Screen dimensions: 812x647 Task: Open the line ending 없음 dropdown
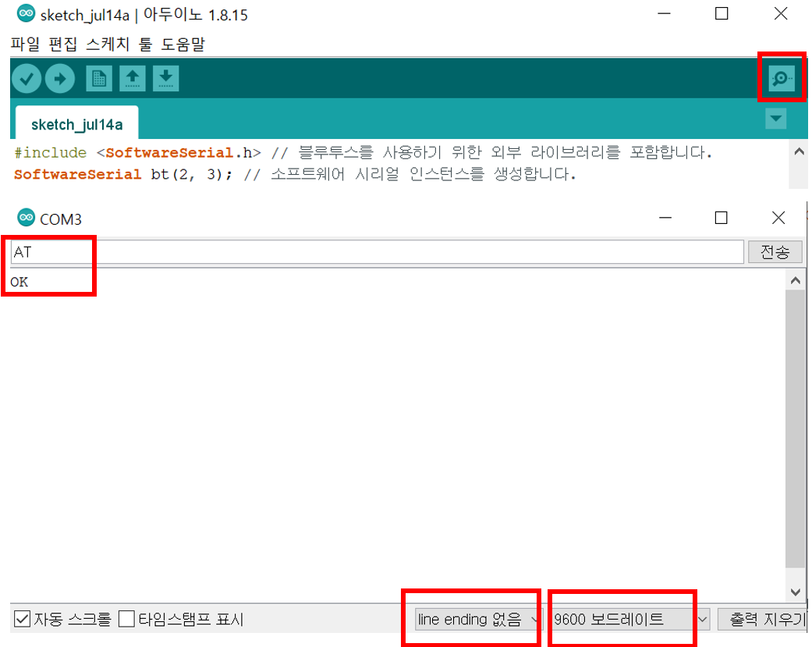[x=477, y=620]
